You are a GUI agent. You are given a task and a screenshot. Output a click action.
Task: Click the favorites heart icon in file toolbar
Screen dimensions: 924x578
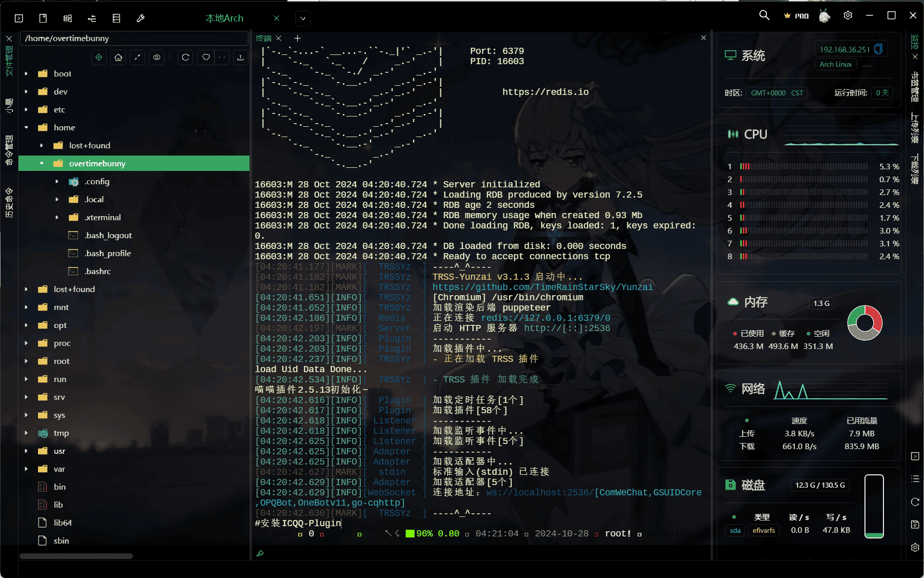(206, 57)
